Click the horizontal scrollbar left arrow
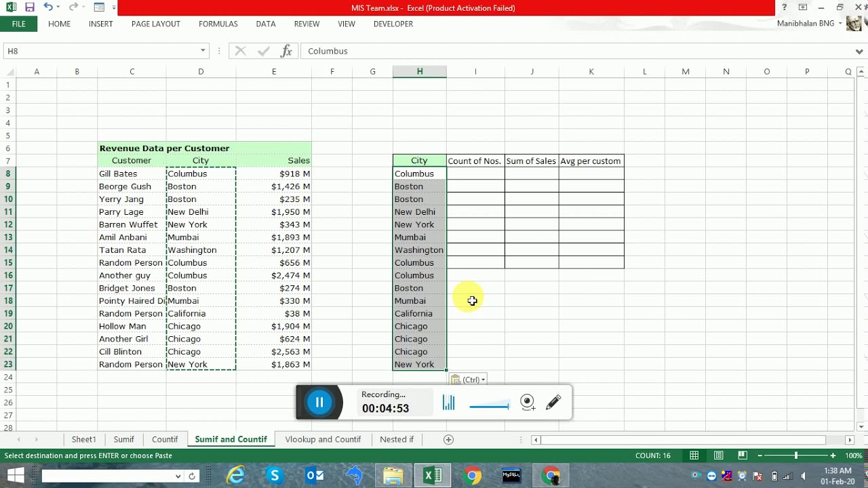This screenshot has height=488, width=868. click(x=536, y=440)
